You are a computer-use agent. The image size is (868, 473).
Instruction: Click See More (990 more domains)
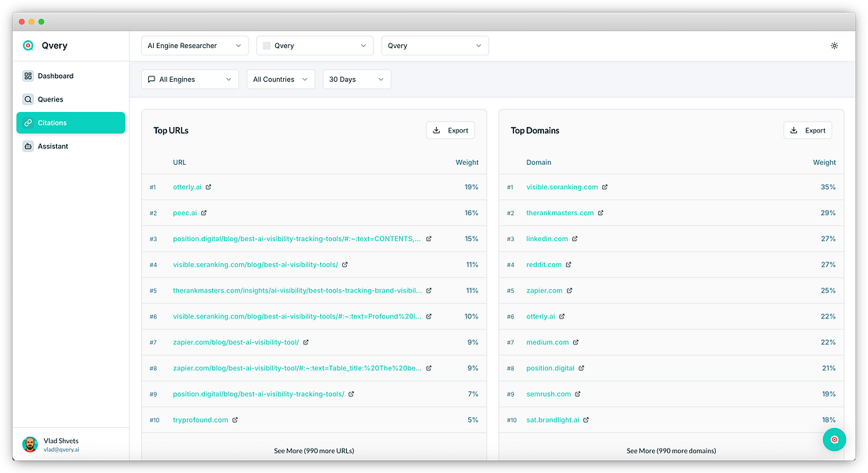tap(671, 451)
